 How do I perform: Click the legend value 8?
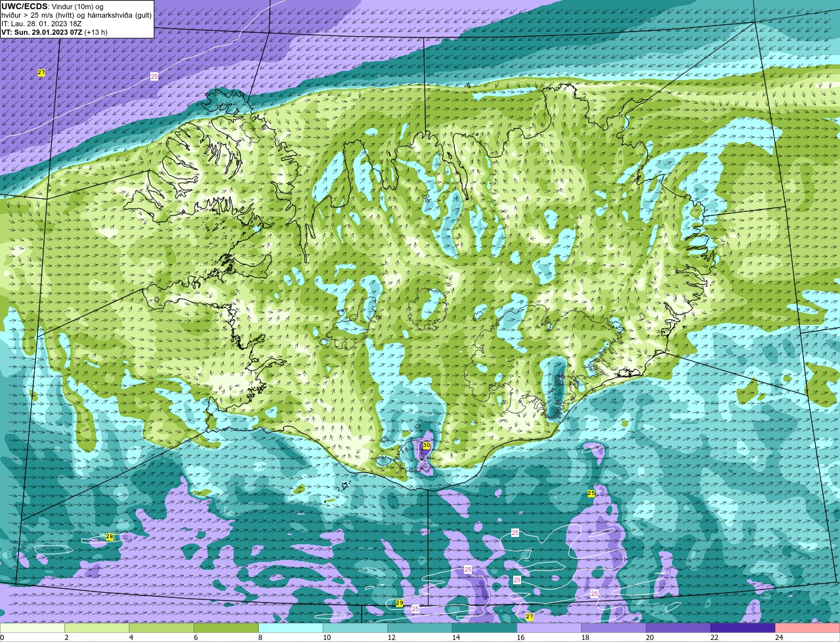(x=260, y=637)
